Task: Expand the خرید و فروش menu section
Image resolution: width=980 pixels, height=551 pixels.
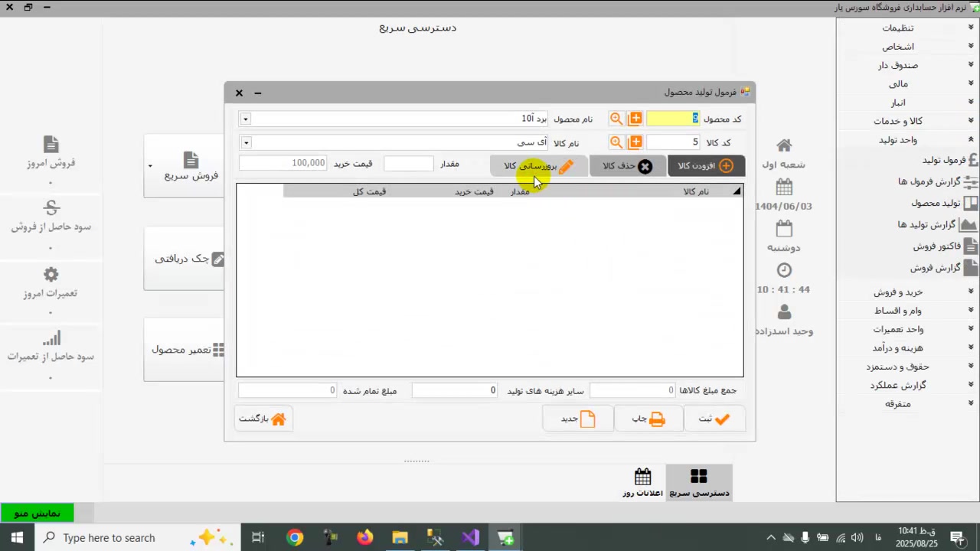Action: 907,292
